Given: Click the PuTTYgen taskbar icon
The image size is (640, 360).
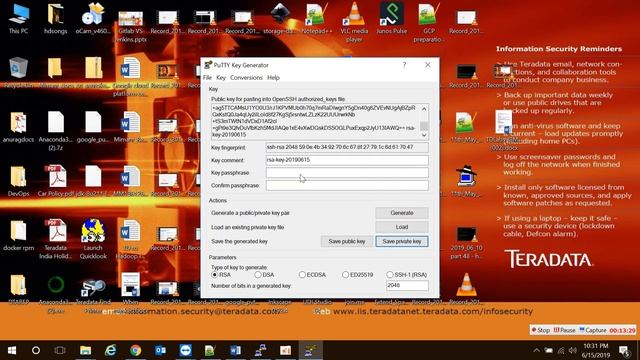Looking at the screenshot, I should pyautogui.click(x=310, y=350).
